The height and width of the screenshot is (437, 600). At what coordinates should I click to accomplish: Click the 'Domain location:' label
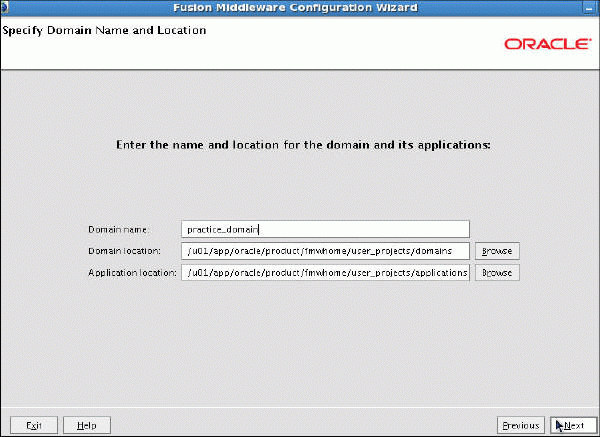tap(124, 251)
